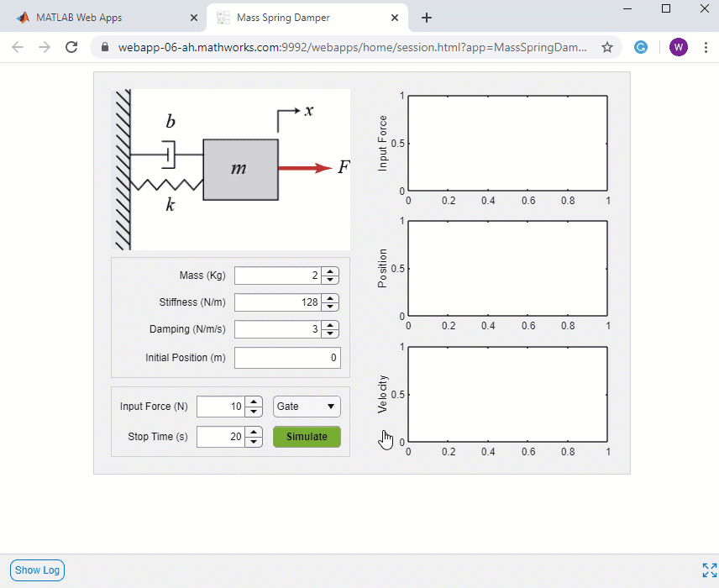The width and height of the screenshot is (719, 588).
Task: Click the fullscreen icon in the bottom corner
Action: click(x=710, y=570)
